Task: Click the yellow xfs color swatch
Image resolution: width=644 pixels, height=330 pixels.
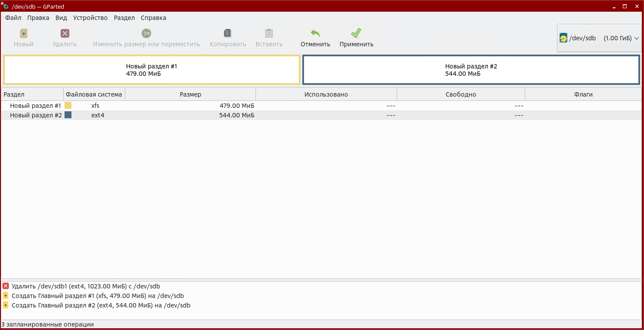Action: click(68, 105)
